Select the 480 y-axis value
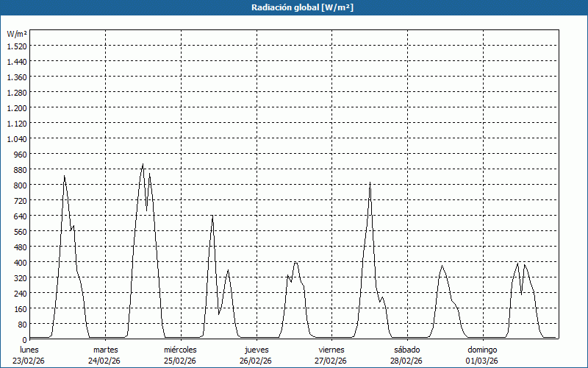 21,247
